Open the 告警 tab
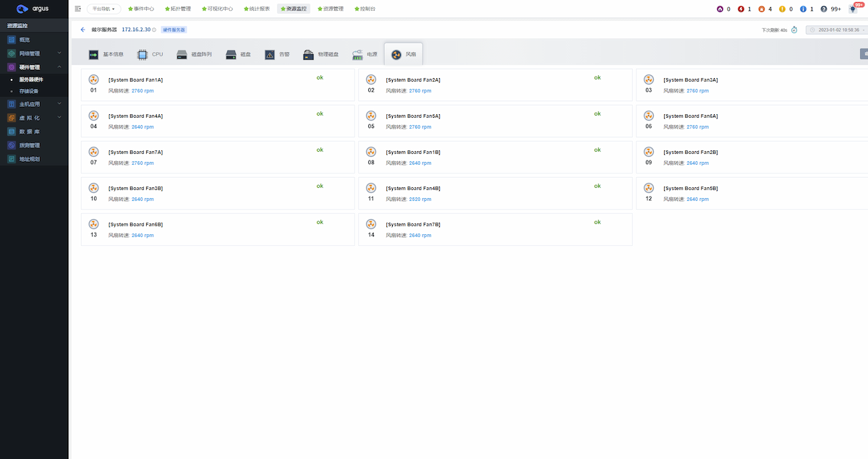Screen dimensions: 868x459 [x=276, y=54]
